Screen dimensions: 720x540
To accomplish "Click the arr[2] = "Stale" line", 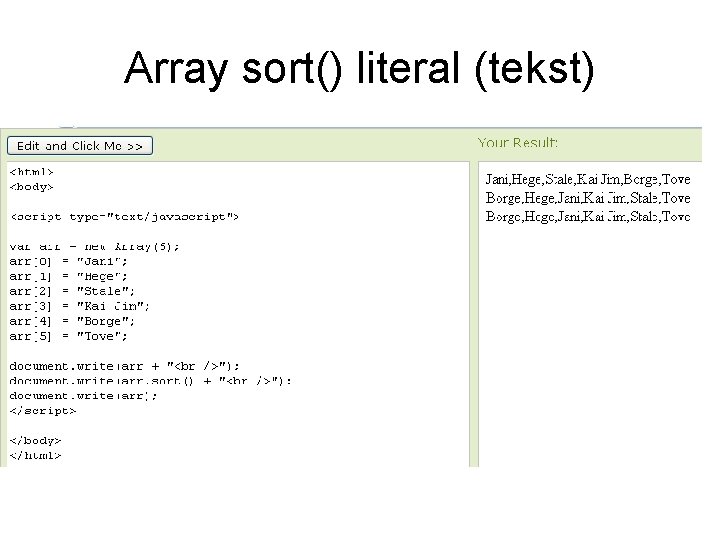I will (x=72, y=291).
